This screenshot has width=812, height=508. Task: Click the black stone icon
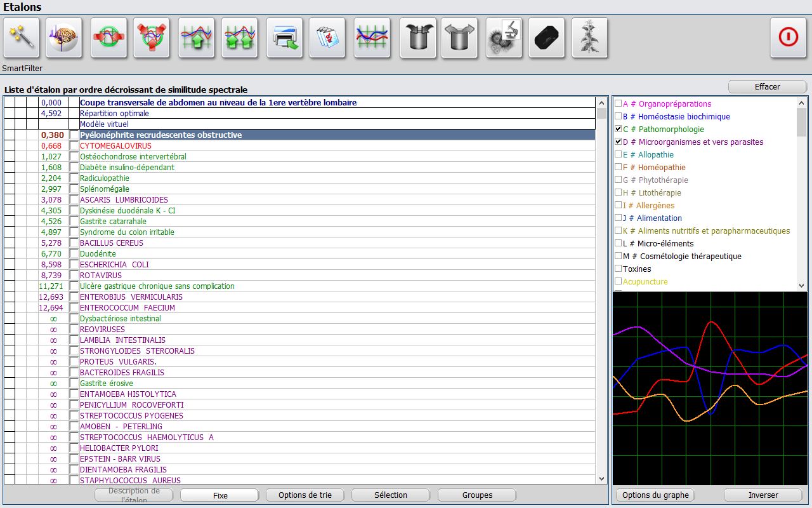click(x=546, y=38)
